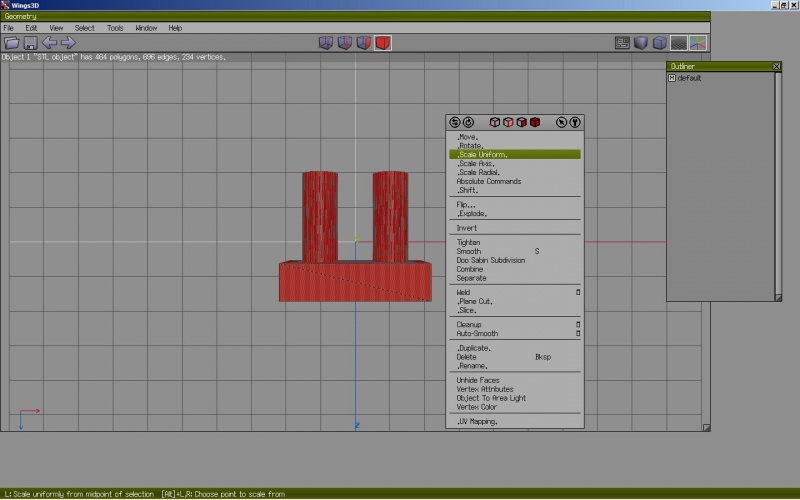Switch to edge selection mode in main toolbar

345,43
